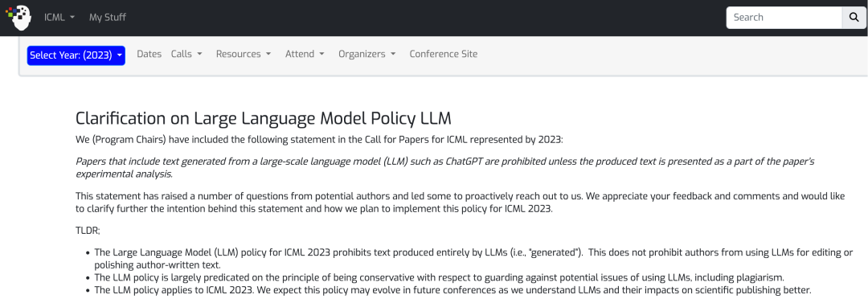Go to My Stuff
868x303 pixels.
pos(108,17)
